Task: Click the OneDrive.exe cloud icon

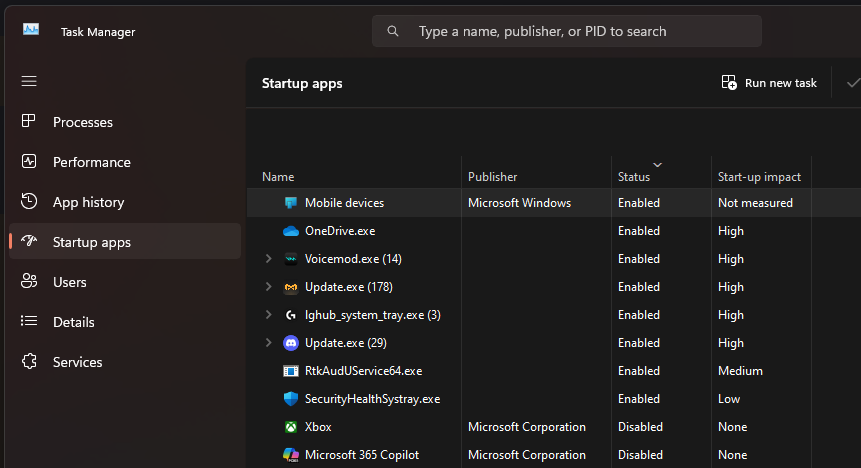Action: [291, 231]
